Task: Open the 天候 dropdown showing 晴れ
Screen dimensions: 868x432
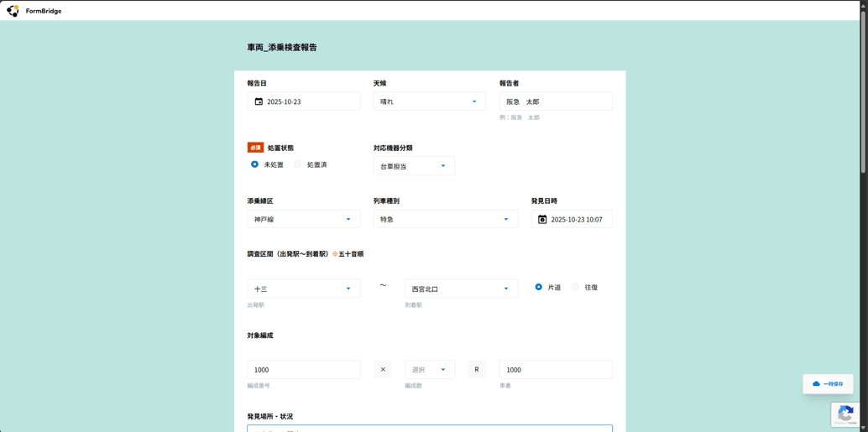Action: coord(430,101)
